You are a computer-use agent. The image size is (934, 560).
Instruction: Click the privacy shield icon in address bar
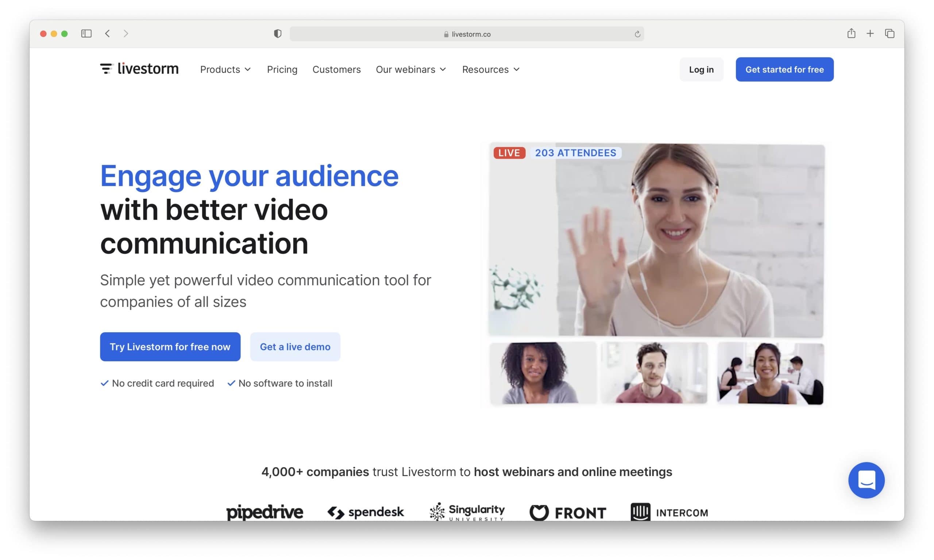[x=278, y=34]
